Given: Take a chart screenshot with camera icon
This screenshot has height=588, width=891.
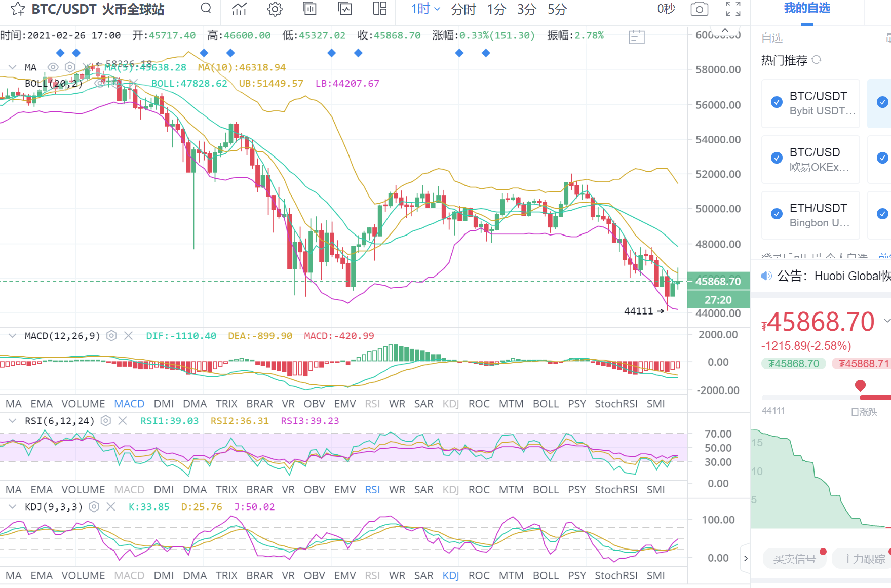Looking at the screenshot, I should point(699,9).
